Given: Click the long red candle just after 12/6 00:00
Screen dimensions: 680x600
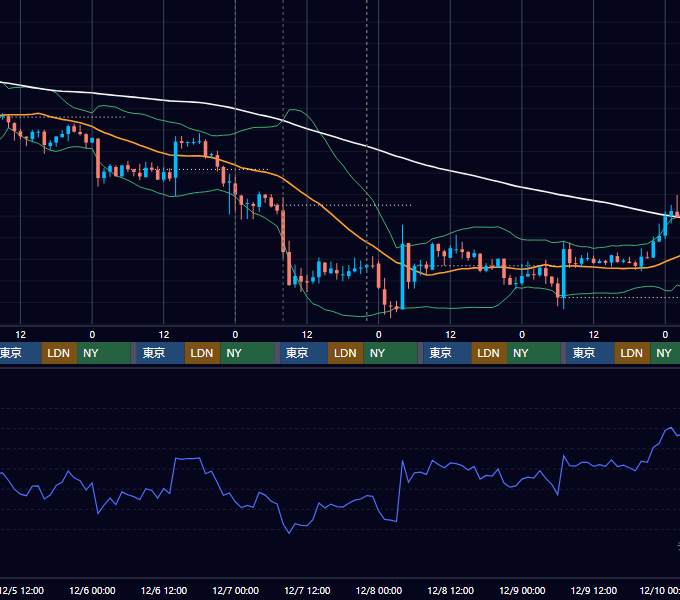Looking at the screenshot, I should [98, 159].
